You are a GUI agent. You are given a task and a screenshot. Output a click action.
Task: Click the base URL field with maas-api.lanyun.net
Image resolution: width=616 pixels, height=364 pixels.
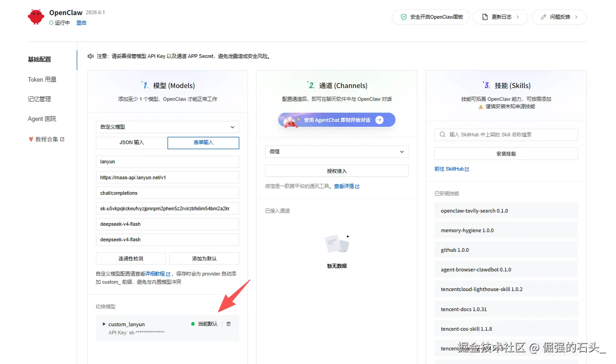pos(168,177)
